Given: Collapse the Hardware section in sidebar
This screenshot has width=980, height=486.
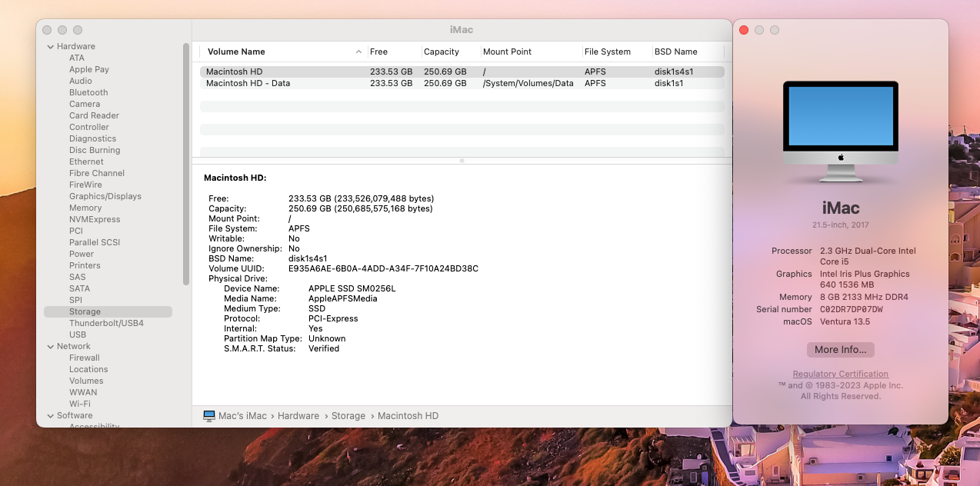Looking at the screenshot, I should (x=49, y=47).
